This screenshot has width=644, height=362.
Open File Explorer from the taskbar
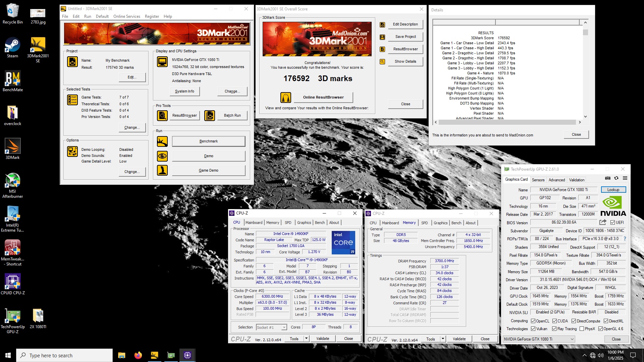click(121, 355)
